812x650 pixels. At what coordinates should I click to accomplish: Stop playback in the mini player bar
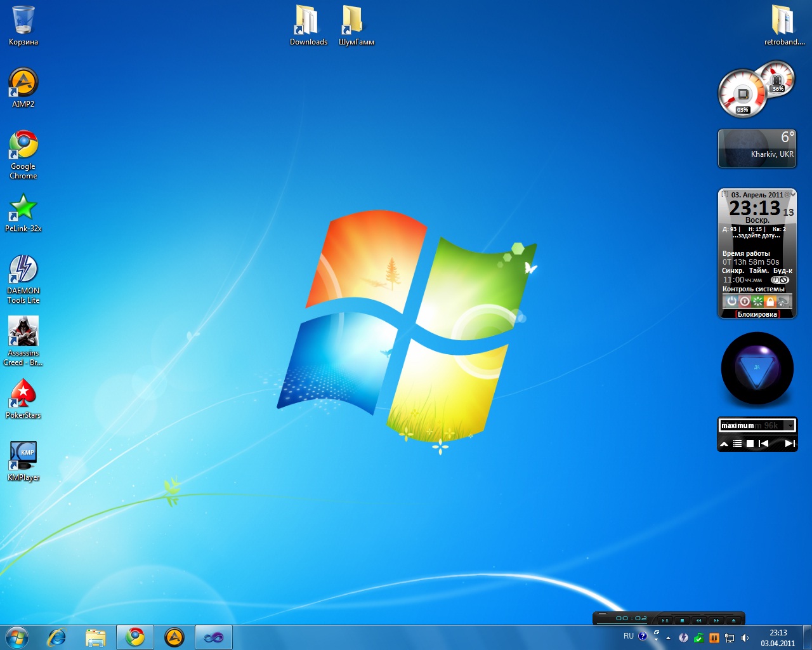(682, 620)
